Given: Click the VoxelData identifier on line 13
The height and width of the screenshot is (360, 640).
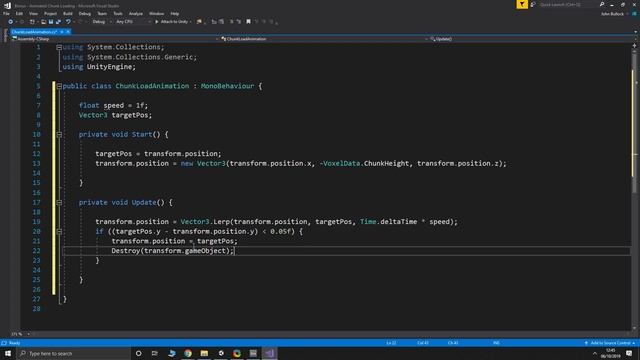Looking at the screenshot, I should [342, 163].
